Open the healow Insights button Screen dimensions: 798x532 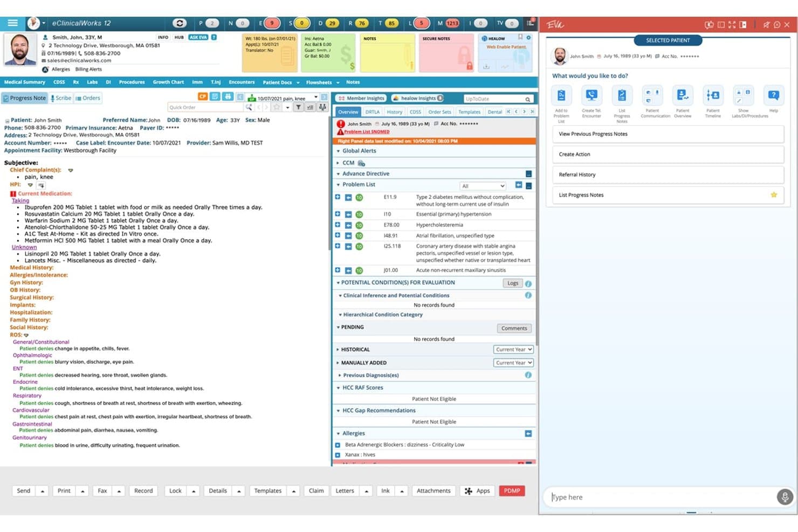418,98
